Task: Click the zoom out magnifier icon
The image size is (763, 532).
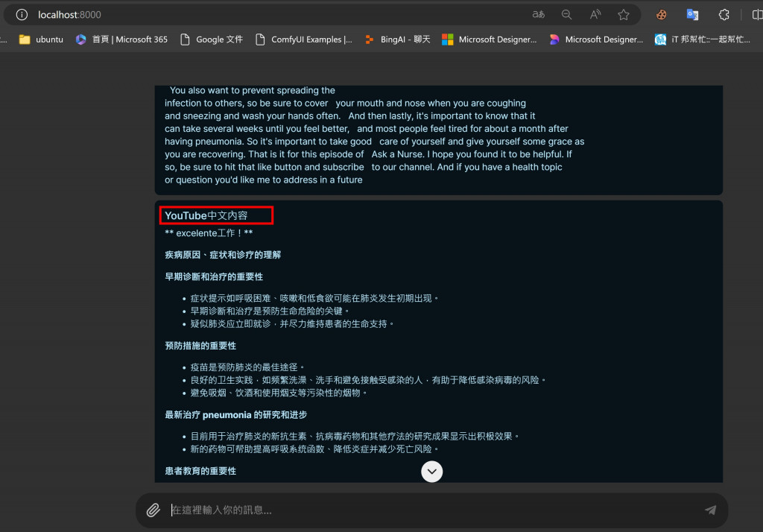Action: point(566,15)
